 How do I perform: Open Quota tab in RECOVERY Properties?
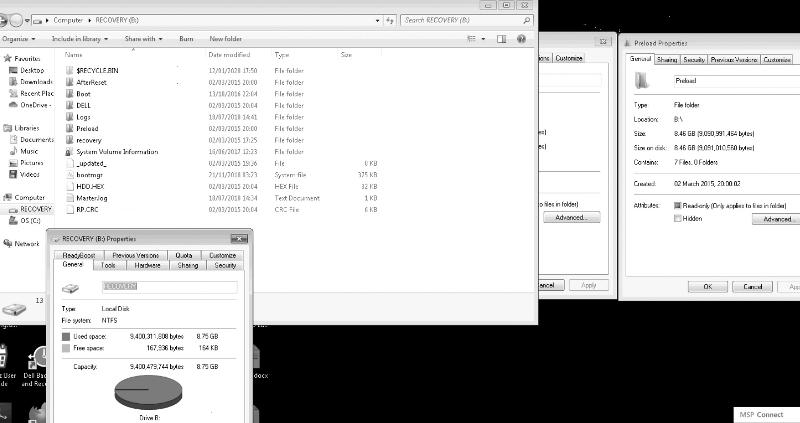tap(184, 255)
